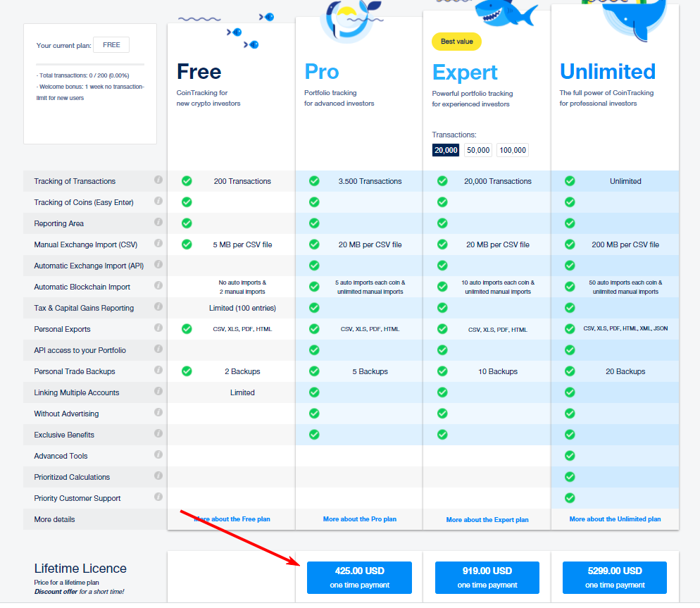Click Unlimited checkmark for Advanced Tools
This screenshot has width=700, height=608.
pos(570,456)
